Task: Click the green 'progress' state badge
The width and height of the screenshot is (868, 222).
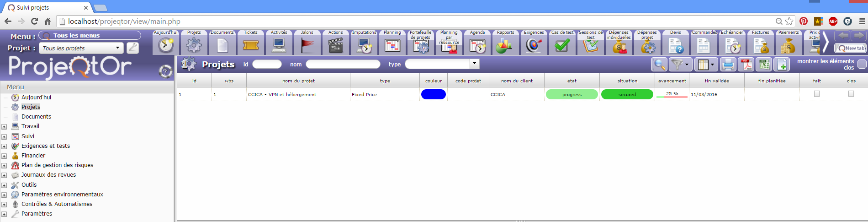Action: 572,94
